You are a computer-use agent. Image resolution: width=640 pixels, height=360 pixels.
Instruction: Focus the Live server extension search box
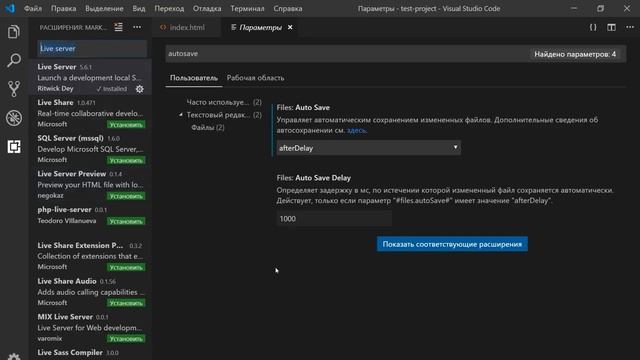[x=92, y=48]
